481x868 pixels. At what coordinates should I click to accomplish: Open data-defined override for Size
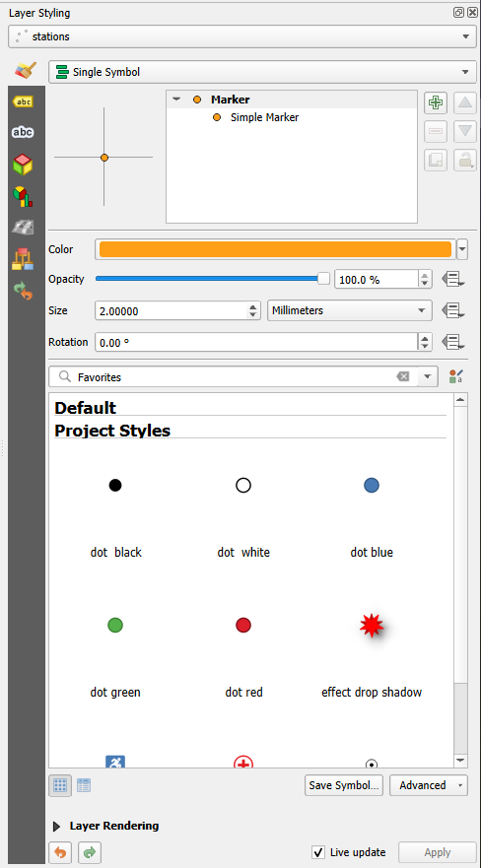pos(452,310)
